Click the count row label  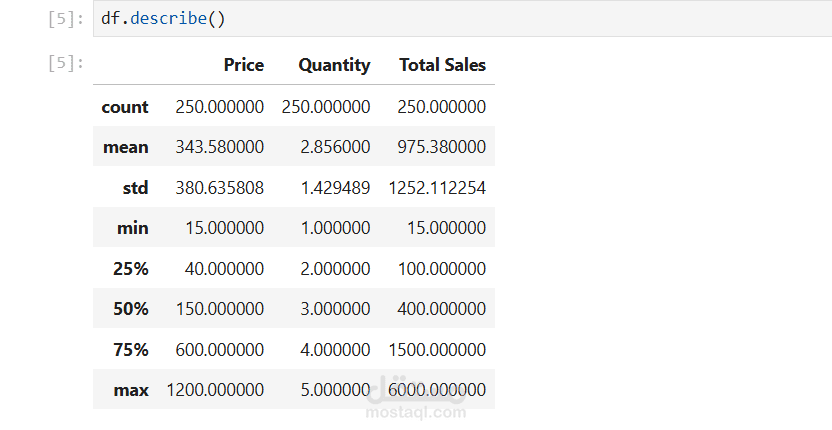[x=125, y=107]
